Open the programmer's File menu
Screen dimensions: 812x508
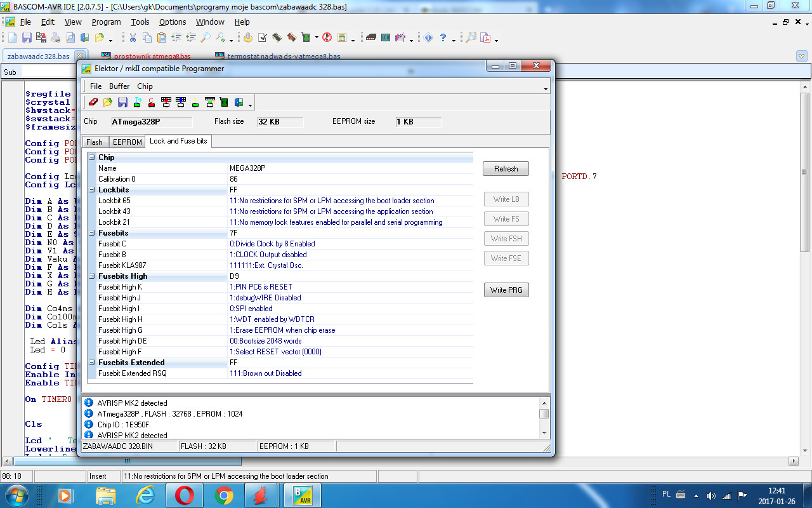coord(96,86)
